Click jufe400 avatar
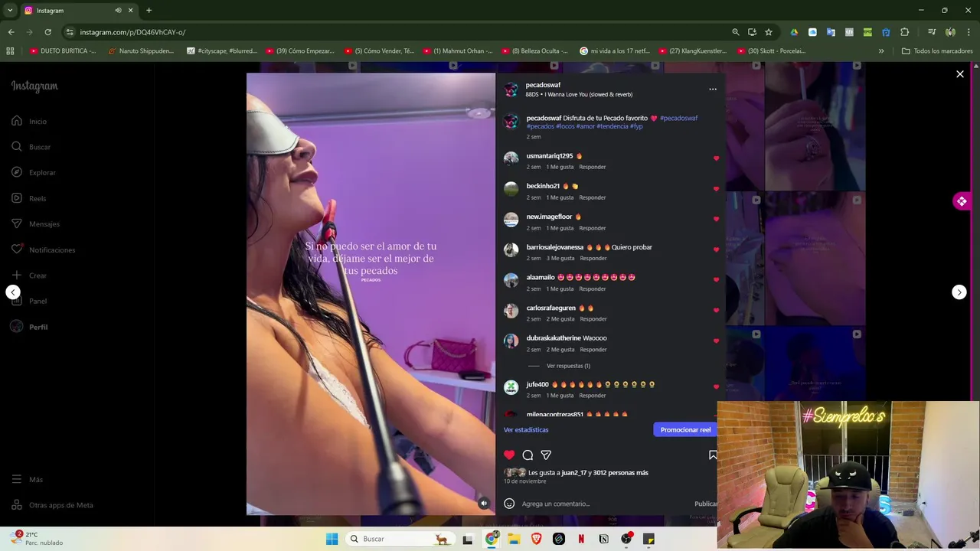Viewport: 980px width, 551px height. [511, 387]
